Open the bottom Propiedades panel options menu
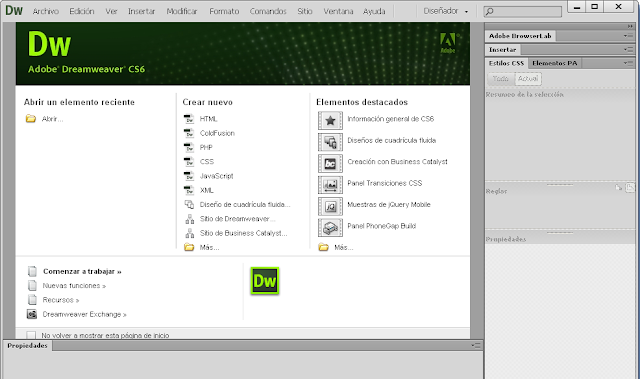The width and height of the screenshot is (640, 379). click(x=476, y=346)
